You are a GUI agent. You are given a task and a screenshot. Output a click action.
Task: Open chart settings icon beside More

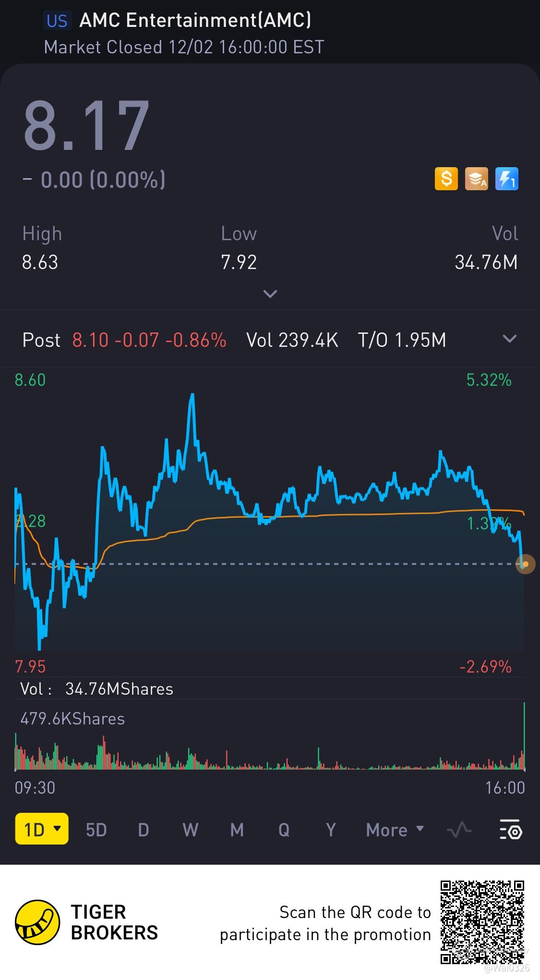(x=511, y=830)
